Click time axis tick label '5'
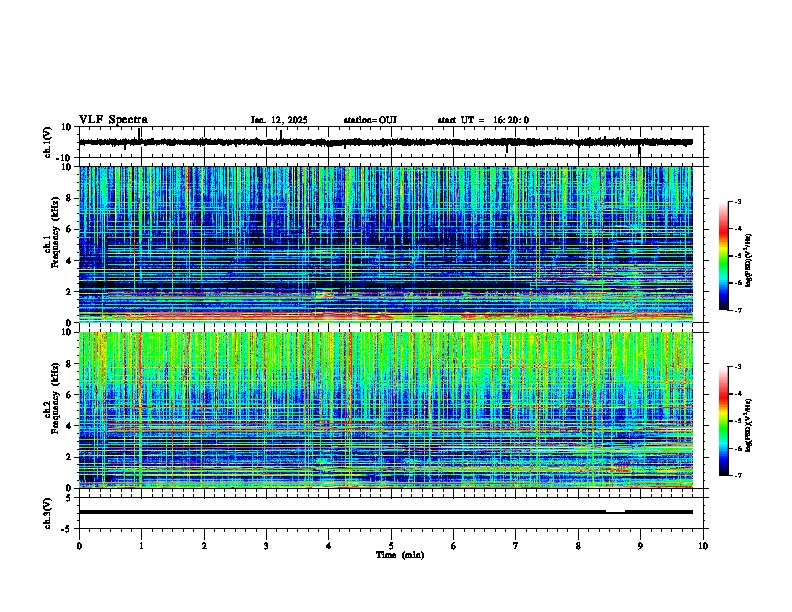This screenshot has height=612, width=792. coord(391,546)
